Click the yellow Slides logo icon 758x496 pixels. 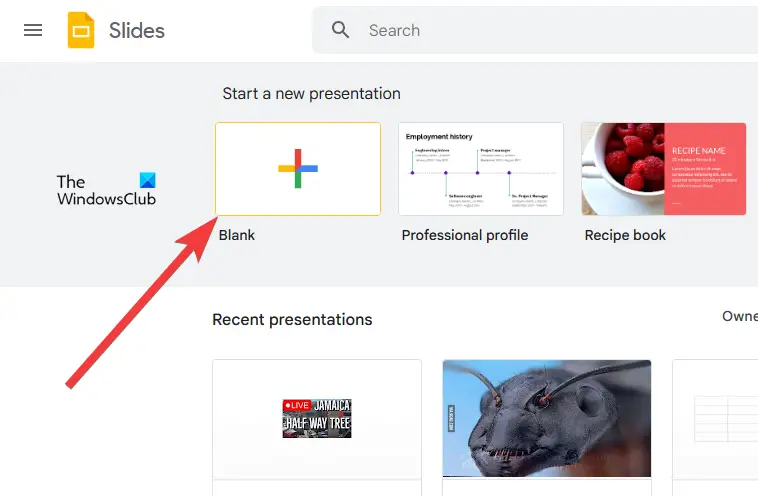point(81,30)
